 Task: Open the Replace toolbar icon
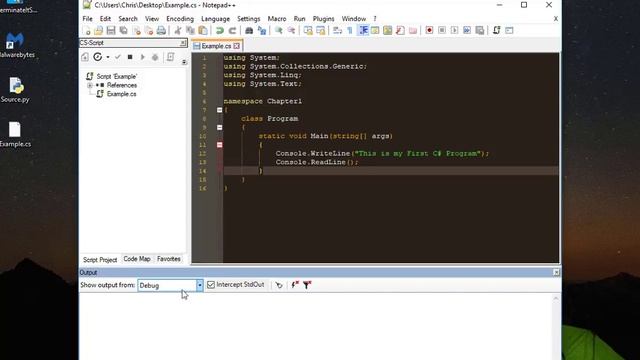(262, 31)
